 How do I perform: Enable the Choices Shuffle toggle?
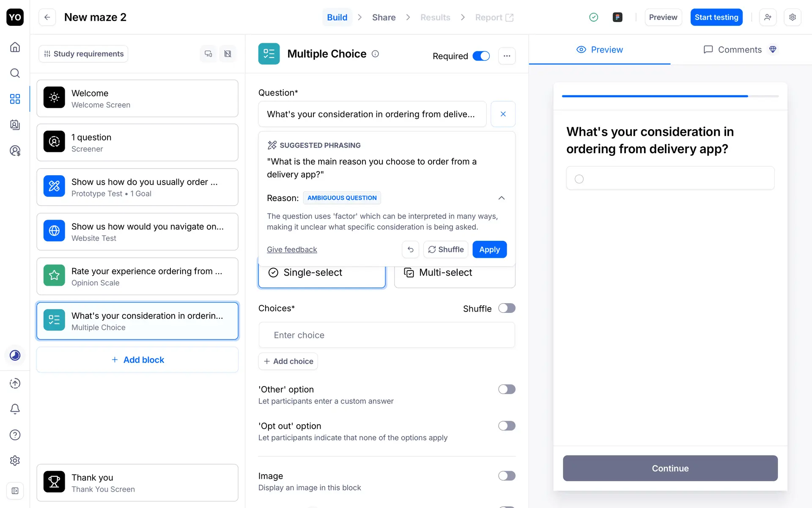click(x=506, y=308)
